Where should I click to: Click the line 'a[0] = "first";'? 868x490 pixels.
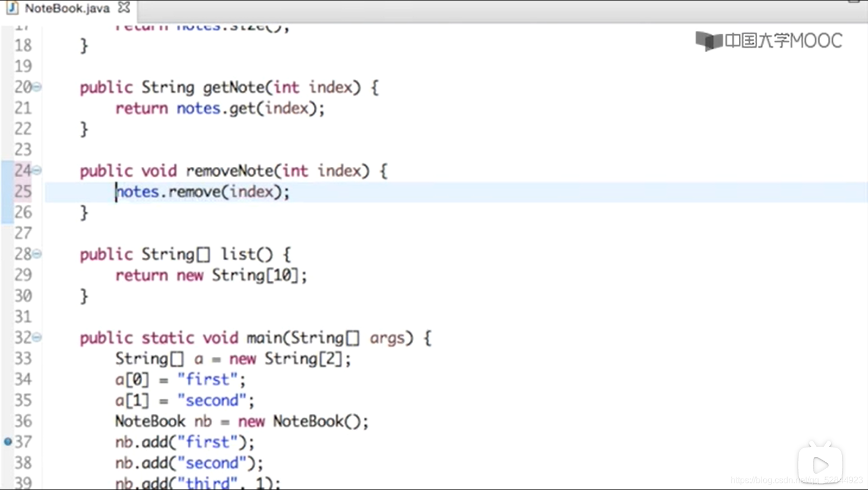click(180, 379)
